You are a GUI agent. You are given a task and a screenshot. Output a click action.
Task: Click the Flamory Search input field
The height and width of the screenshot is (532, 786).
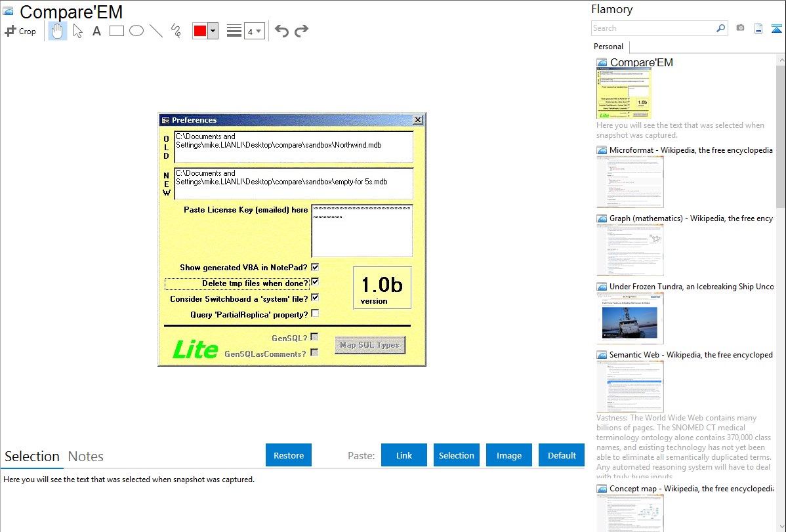(x=653, y=28)
